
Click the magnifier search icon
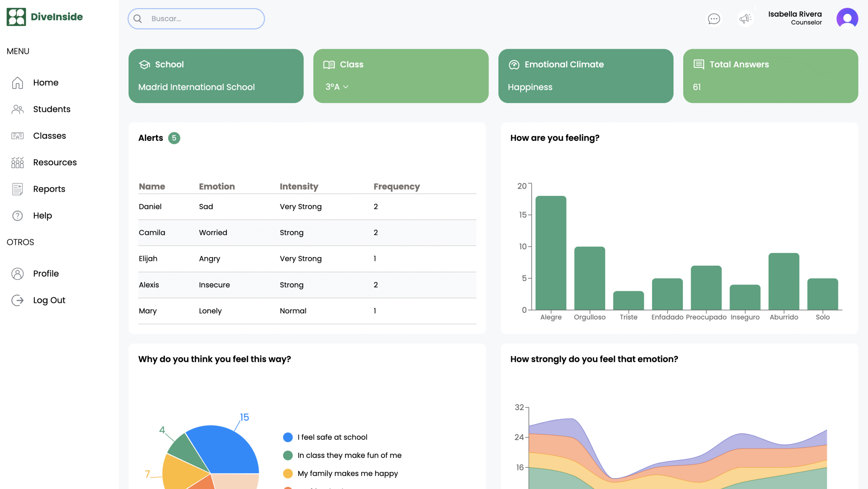click(x=138, y=19)
